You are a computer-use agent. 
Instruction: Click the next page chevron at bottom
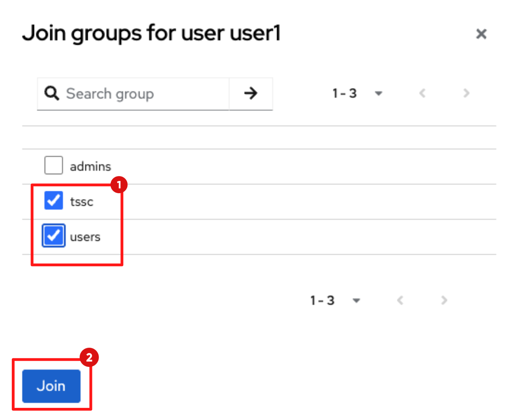click(444, 300)
